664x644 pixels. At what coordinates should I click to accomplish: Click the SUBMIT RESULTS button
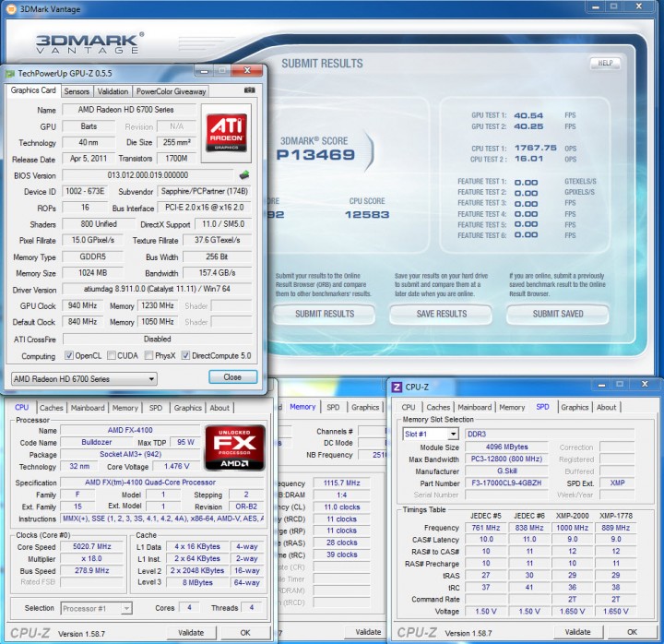325,314
